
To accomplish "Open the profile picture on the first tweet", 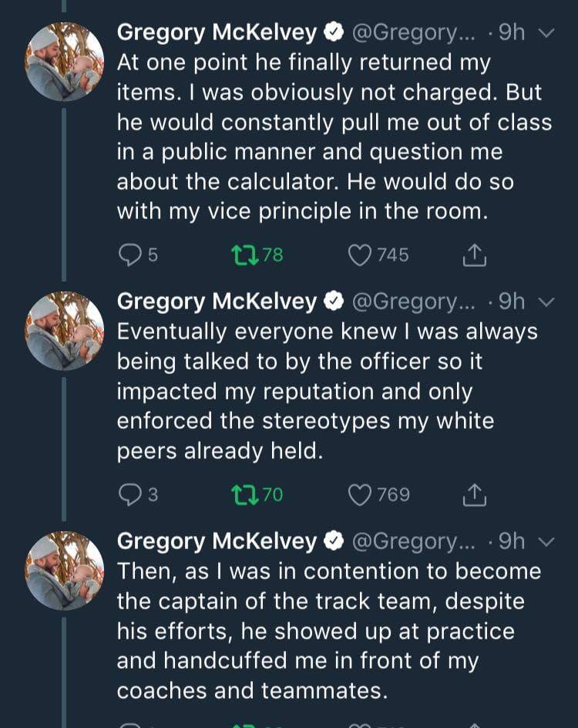I will tap(65, 62).
